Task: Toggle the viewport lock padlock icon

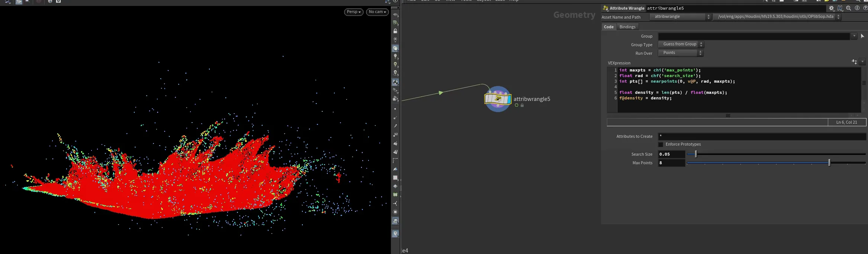Action: 395,31
